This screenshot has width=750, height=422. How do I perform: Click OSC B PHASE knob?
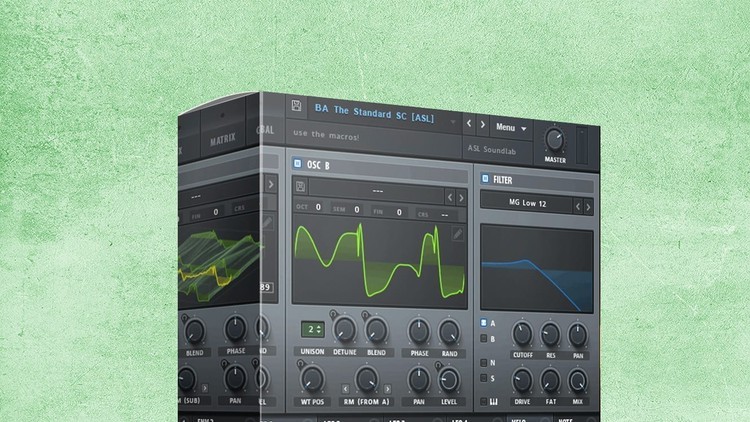pos(419,332)
